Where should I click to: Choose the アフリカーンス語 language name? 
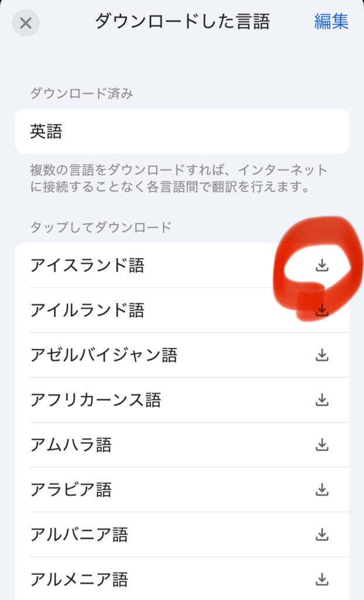pos(95,400)
